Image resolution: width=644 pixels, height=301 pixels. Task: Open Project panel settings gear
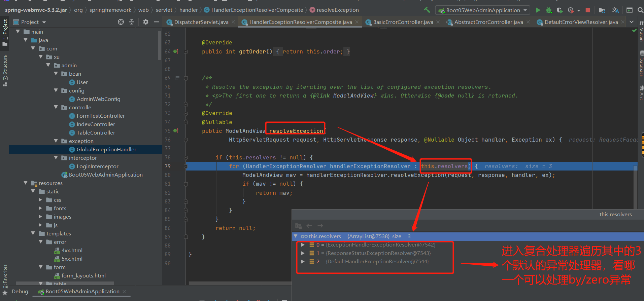pos(145,22)
